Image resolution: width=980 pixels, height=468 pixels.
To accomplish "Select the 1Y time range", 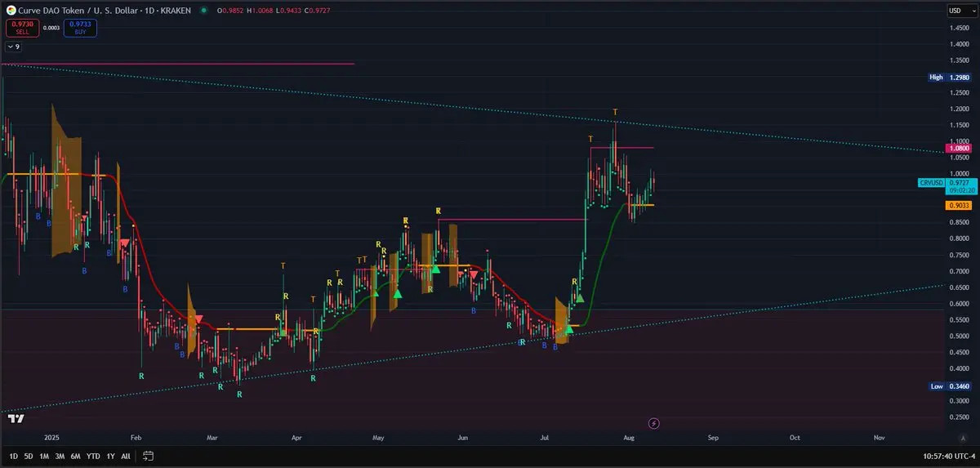I will click(110, 456).
